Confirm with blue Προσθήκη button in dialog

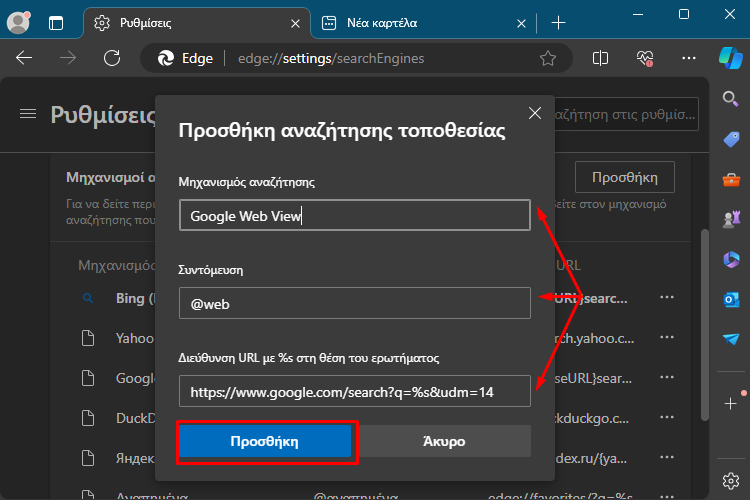point(265,441)
